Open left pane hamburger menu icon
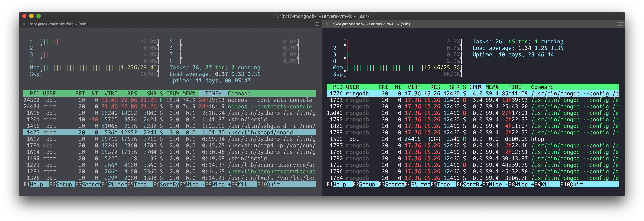 coord(317,24)
